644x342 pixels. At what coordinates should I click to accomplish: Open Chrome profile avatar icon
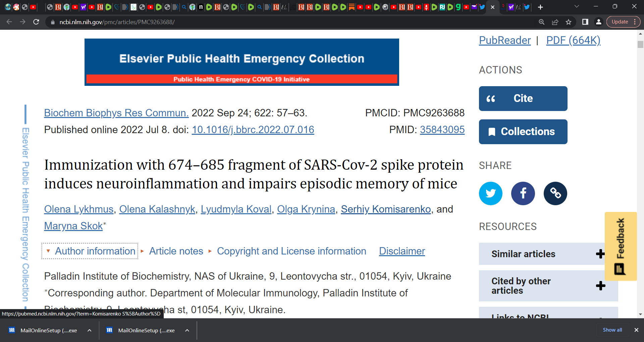[598, 22]
